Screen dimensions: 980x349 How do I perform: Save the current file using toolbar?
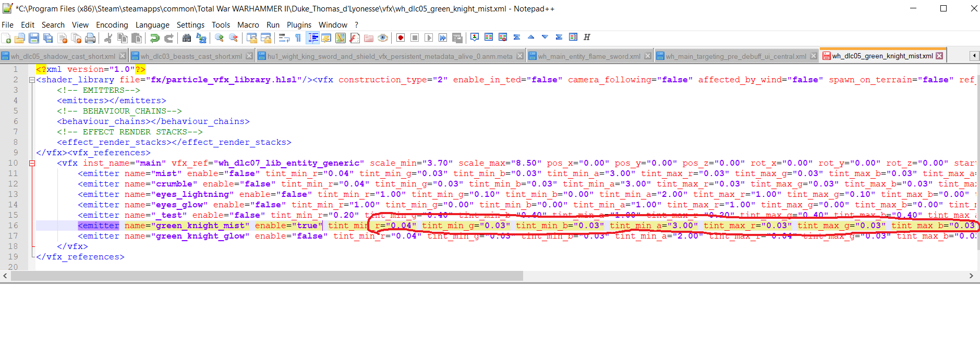click(34, 38)
